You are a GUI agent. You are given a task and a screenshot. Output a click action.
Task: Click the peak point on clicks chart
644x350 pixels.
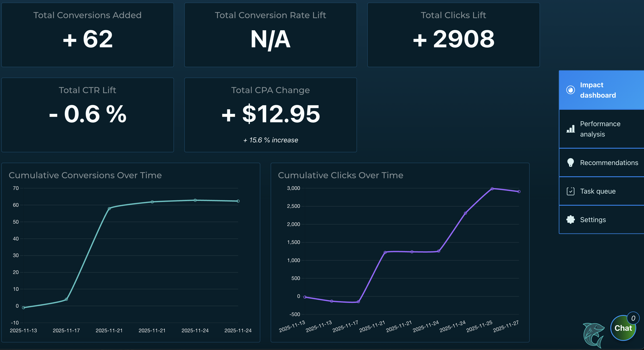(492, 189)
